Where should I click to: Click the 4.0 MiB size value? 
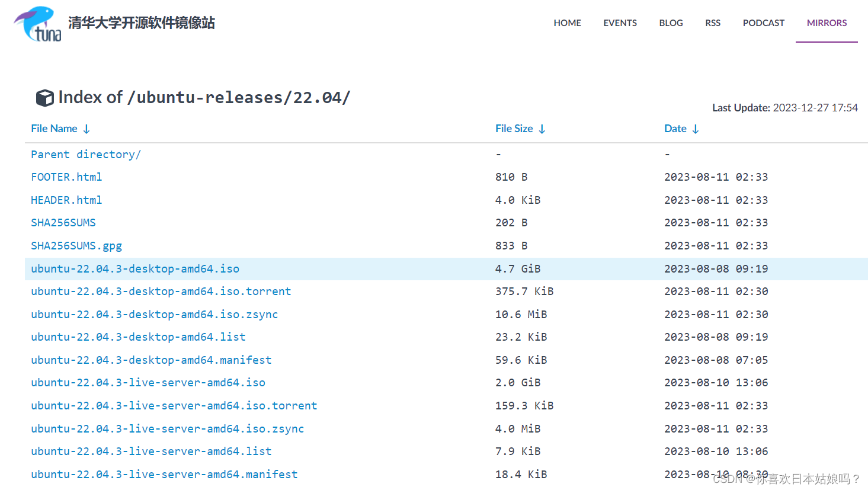click(518, 429)
